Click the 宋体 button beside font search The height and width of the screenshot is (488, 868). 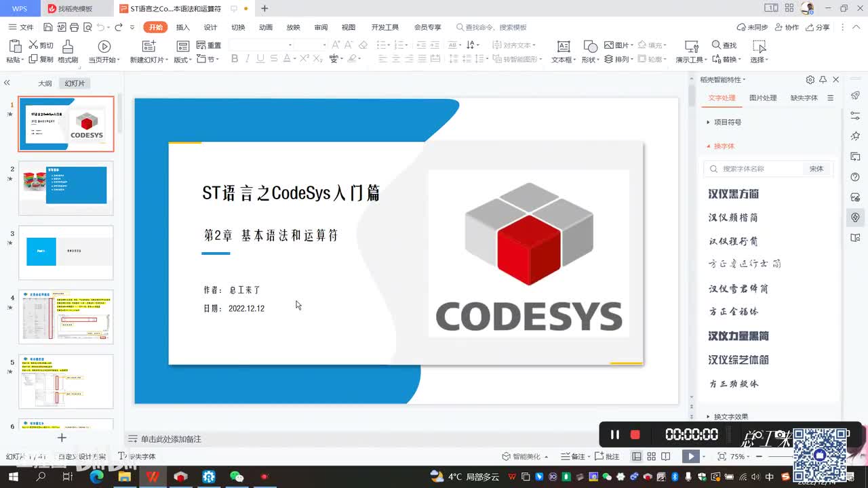[816, 169]
